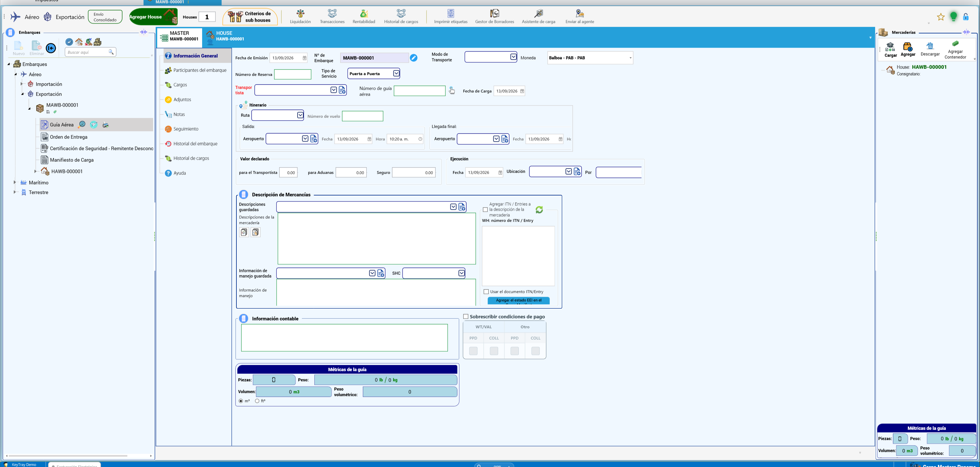
Task: Open the SHC dropdown
Action: [x=461, y=273]
